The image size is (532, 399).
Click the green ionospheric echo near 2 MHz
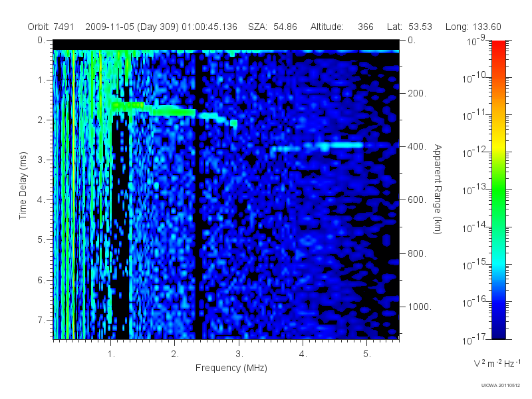tap(173, 112)
